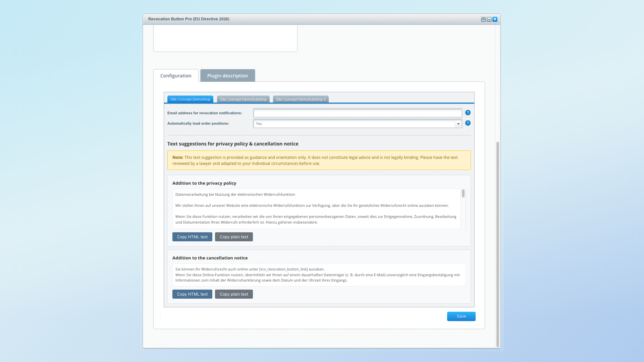Maximize the Revocation Button Pro window

[x=489, y=19]
